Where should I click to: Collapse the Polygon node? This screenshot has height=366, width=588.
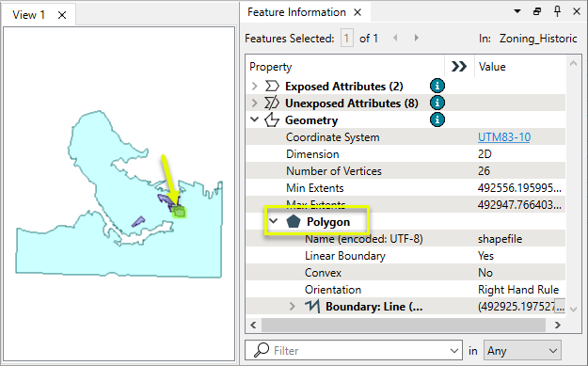coord(274,221)
